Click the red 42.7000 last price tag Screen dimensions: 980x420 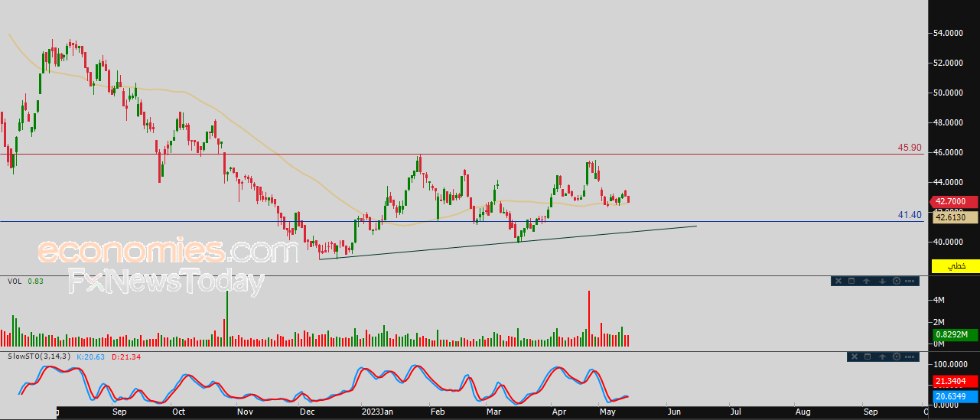[x=955, y=200]
